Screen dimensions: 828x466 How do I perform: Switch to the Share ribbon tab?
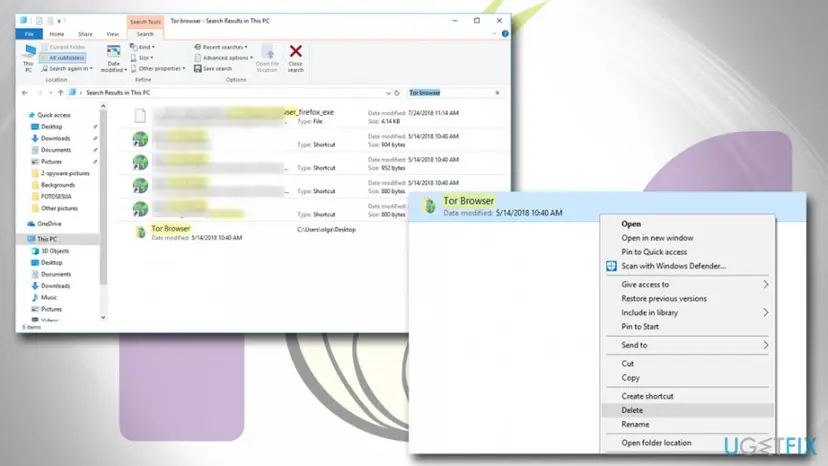(85, 34)
